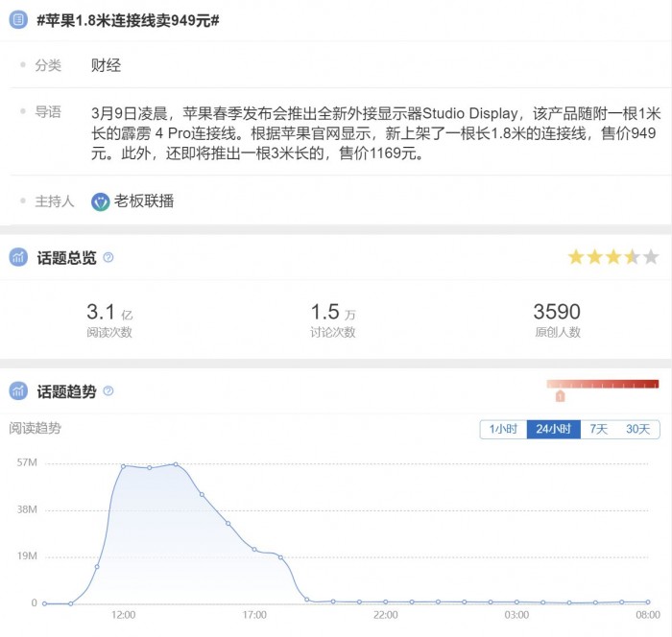This screenshot has width=672, height=637.
Task: Click the 3.1亿 阅读次数 value
Action: (109, 312)
